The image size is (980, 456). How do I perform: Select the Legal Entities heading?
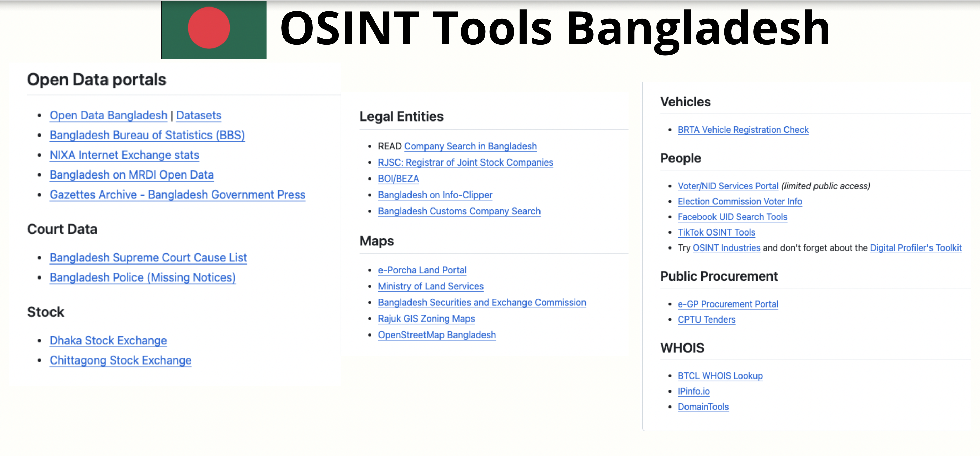(401, 117)
